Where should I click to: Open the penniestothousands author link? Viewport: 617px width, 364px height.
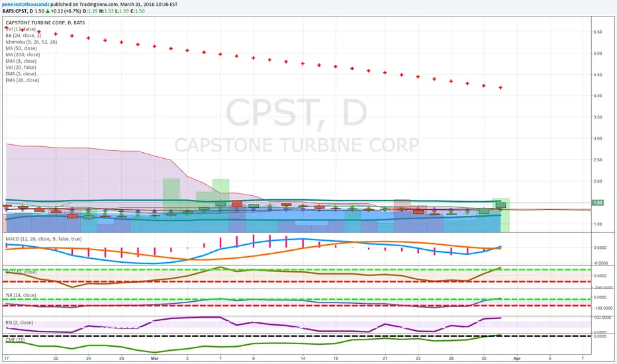(26, 5)
